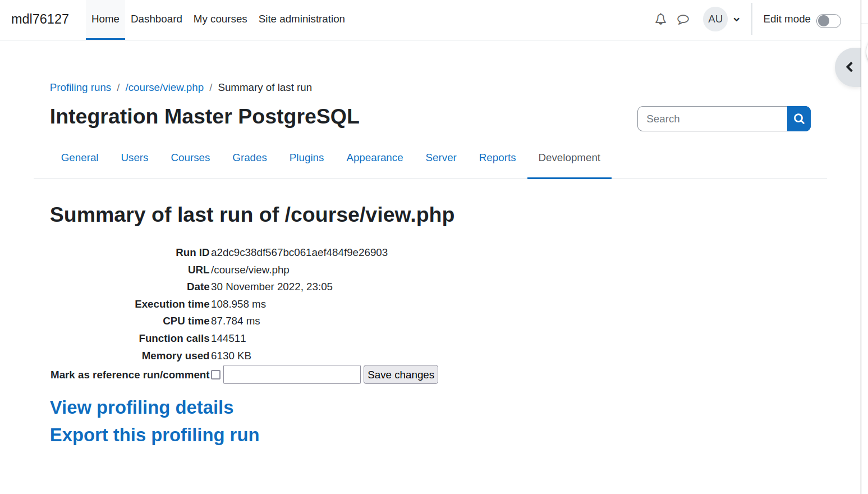Select the Development tab
Viewport: 868px width, 494px height.
(x=570, y=158)
